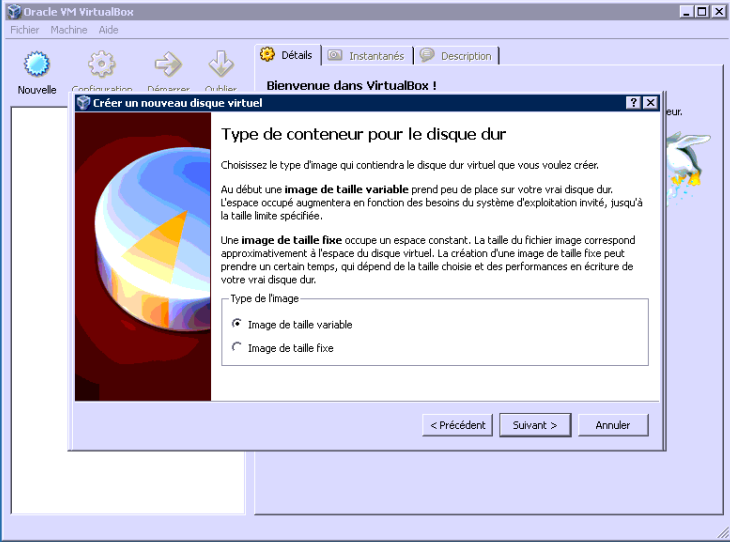Click the Configuration gear icon
The image size is (730, 542).
(101, 65)
